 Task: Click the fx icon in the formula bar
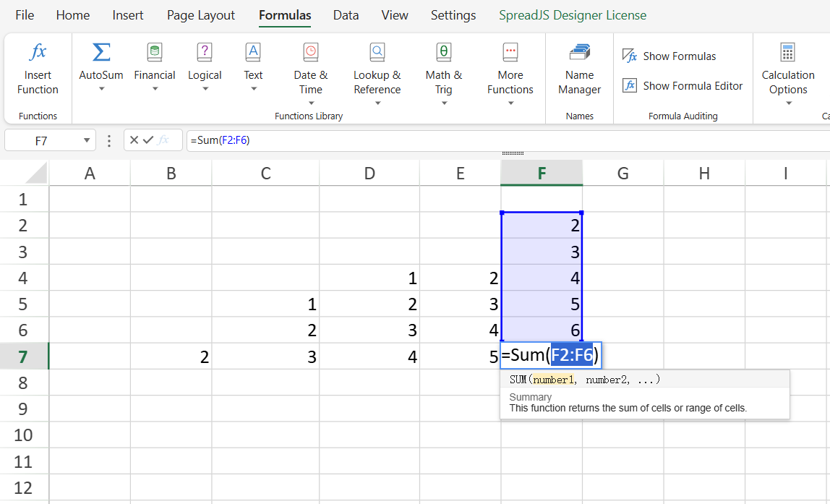tap(163, 140)
